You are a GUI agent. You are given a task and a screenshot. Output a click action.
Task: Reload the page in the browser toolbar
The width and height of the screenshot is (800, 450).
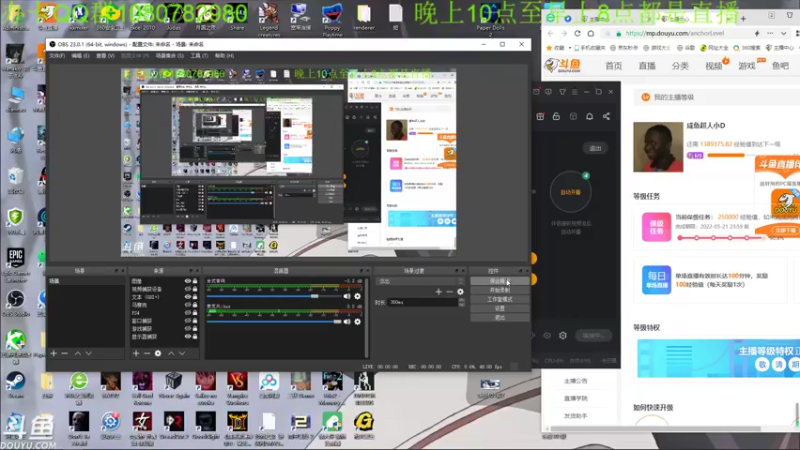click(577, 34)
